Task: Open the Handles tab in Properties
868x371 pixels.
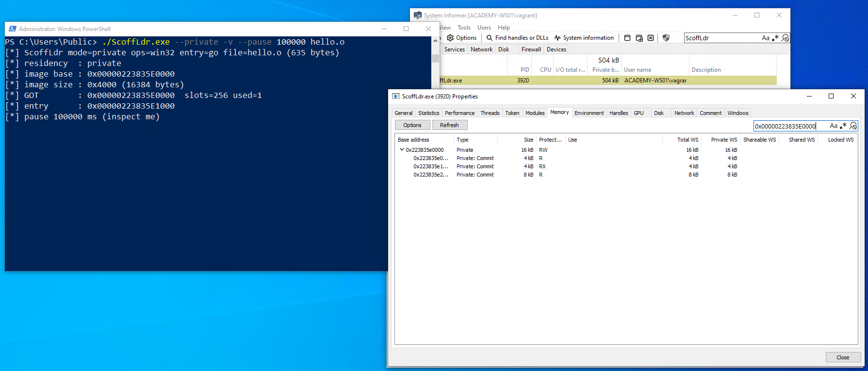Action: point(619,113)
